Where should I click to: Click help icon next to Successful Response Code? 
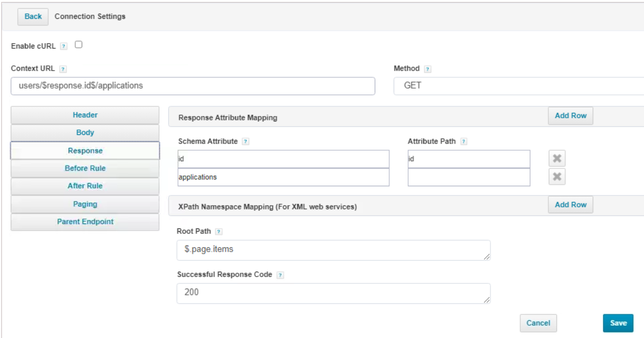click(x=280, y=275)
